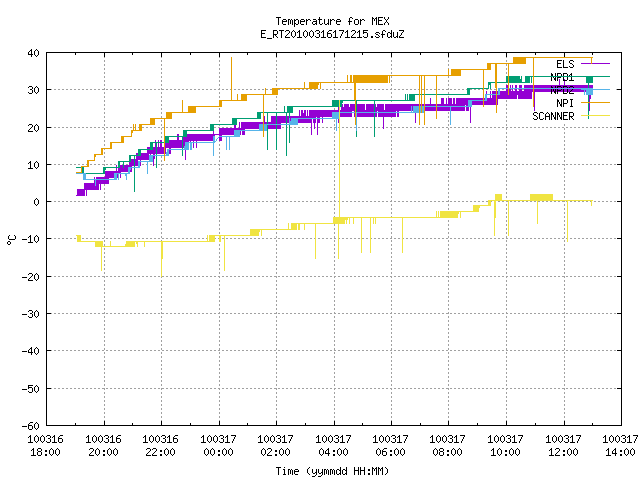Click the y-axis label '30'

click(x=33, y=90)
